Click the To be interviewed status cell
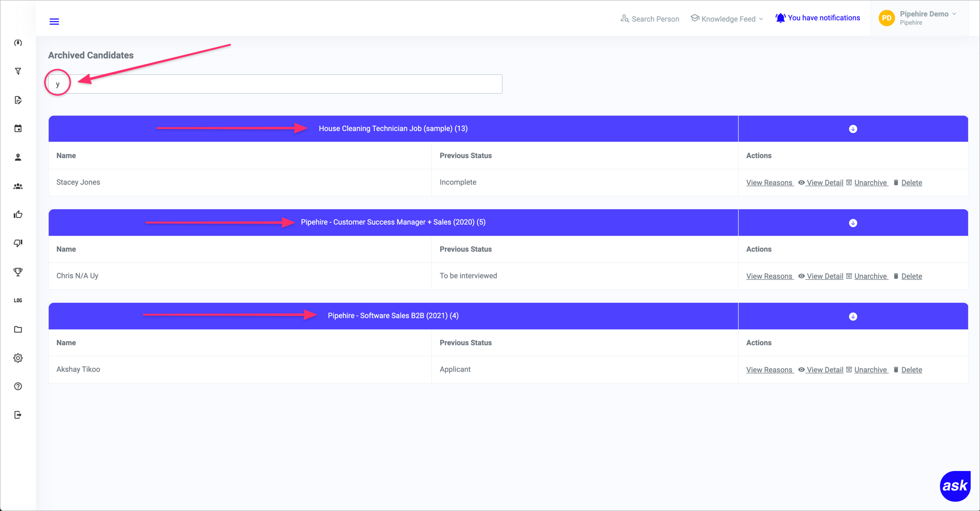Screen dimensions: 980x511 (585, 276)
